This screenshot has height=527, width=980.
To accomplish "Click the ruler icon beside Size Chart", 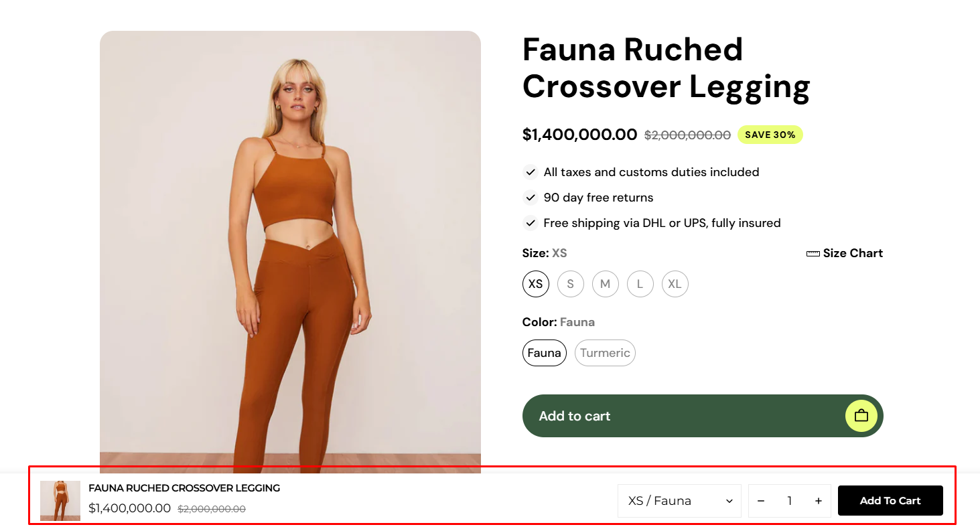I will coord(813,254).
